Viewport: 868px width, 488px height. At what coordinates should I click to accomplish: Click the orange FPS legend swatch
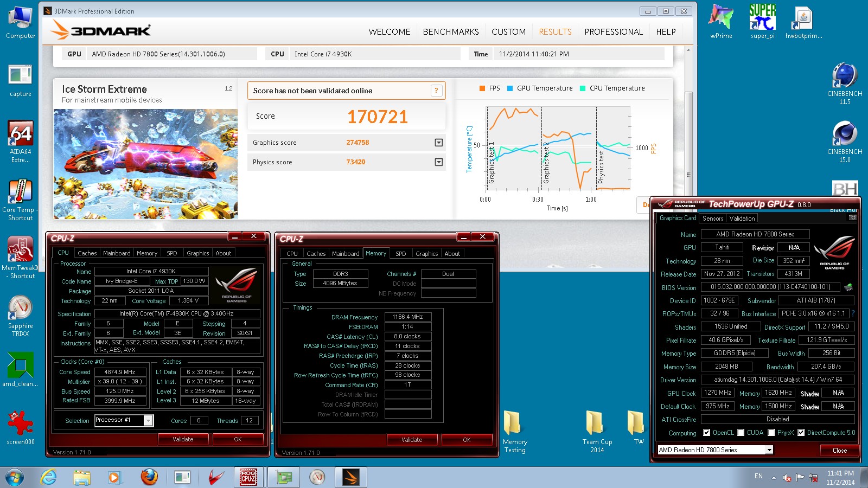tap(482, 88)
